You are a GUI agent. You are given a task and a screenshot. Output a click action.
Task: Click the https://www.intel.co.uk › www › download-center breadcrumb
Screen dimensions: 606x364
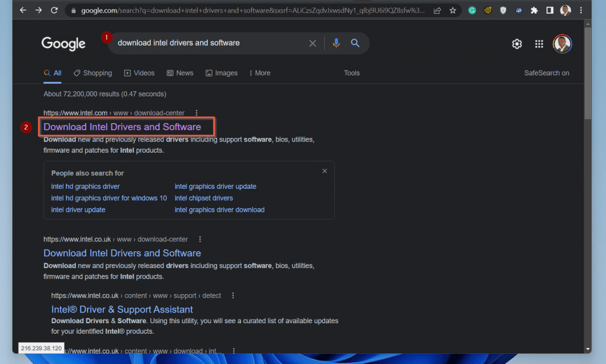(x=115, y=239)
